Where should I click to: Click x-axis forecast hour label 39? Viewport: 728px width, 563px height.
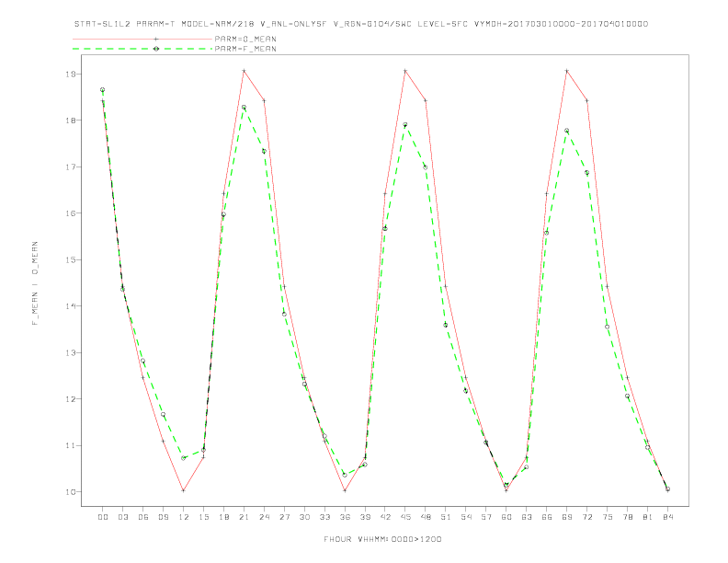365,517
